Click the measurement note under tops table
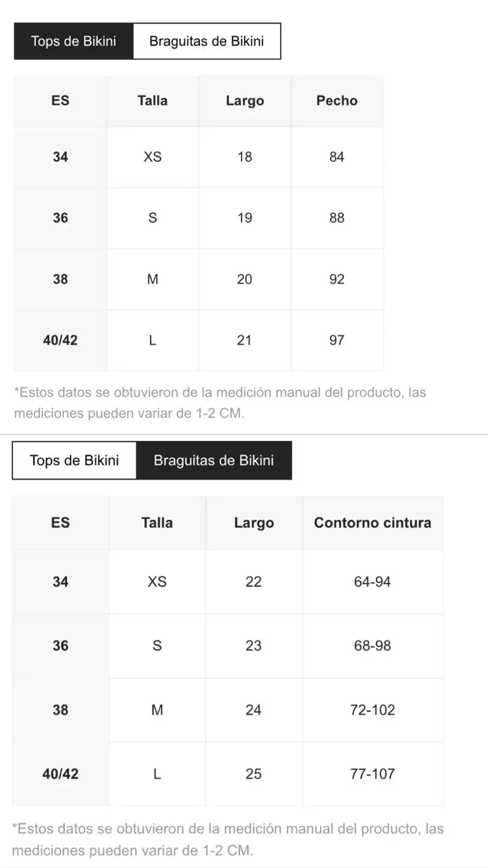The width and height of the screenshot is (488, 868). coord(220,403)
